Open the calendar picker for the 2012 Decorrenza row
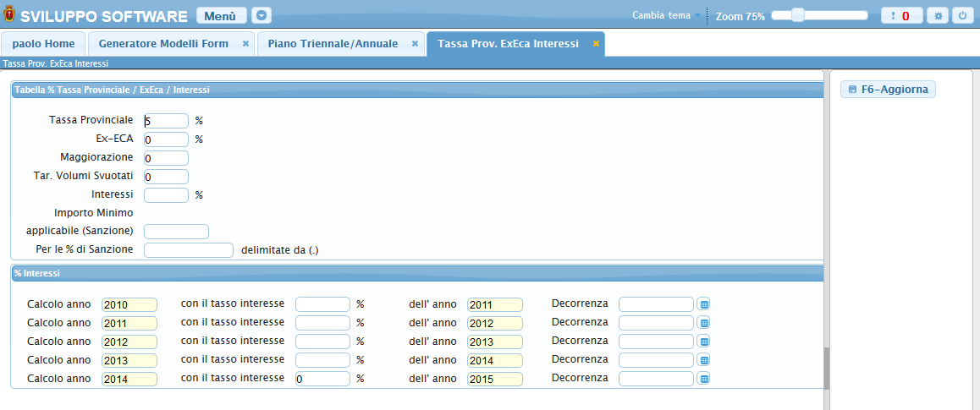The image size is (980, 410). (704, 342)
